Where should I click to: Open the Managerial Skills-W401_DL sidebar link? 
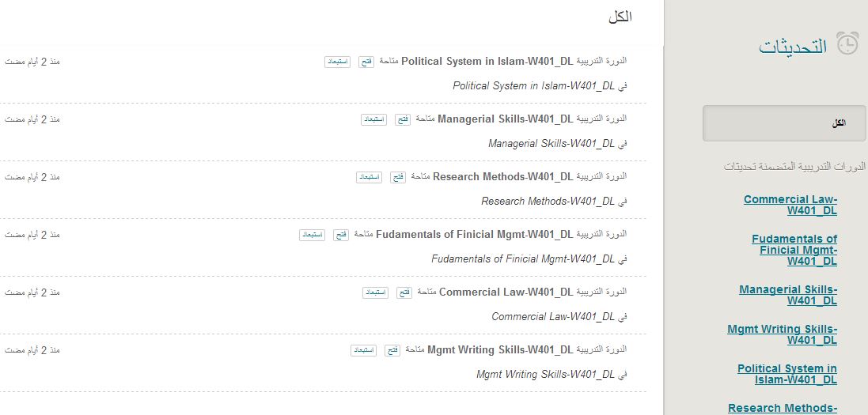coord(788,295)
